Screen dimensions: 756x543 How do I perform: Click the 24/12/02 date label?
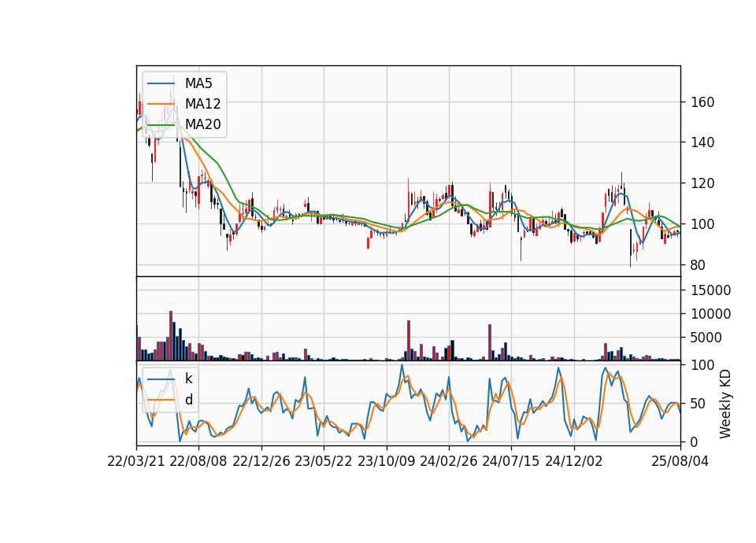574,461
